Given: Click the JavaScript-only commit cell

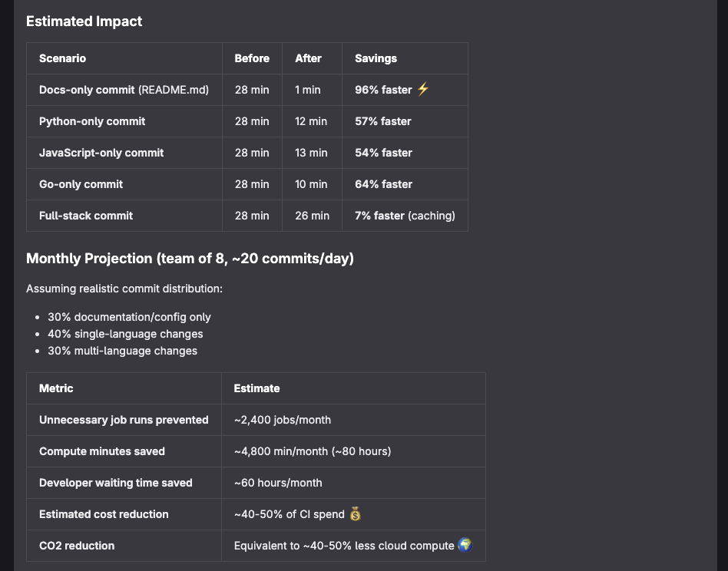Looking at the screenshot, I should click(x=101, y=153).
